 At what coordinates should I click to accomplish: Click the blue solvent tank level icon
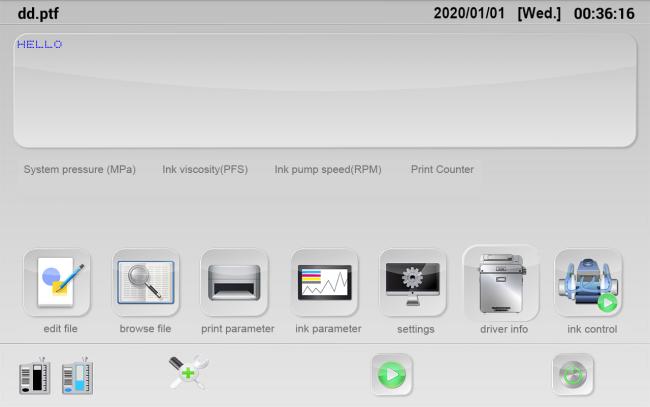tap(76, 376)
